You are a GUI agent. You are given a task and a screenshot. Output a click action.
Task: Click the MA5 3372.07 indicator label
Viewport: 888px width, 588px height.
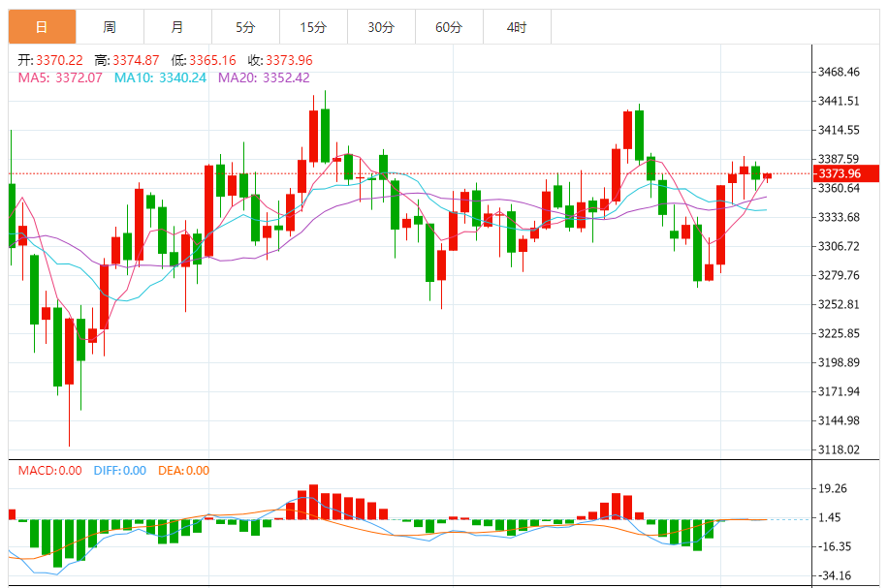point(60,77)
